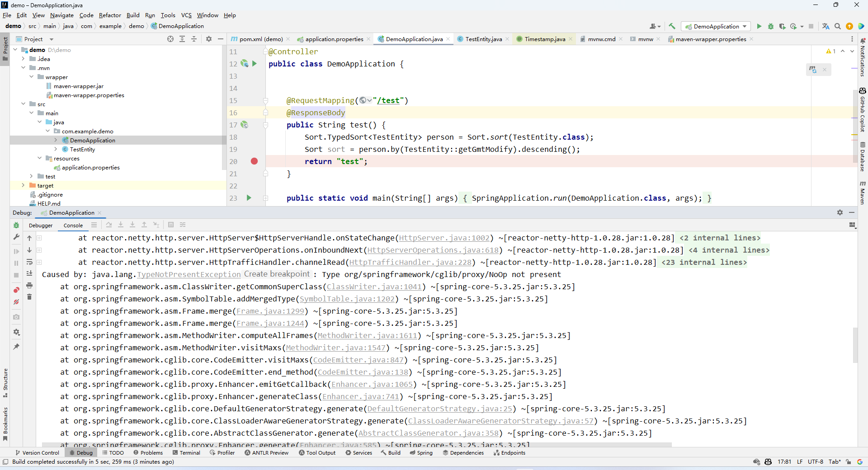Open Terminal tool window button

click(186, 452)
